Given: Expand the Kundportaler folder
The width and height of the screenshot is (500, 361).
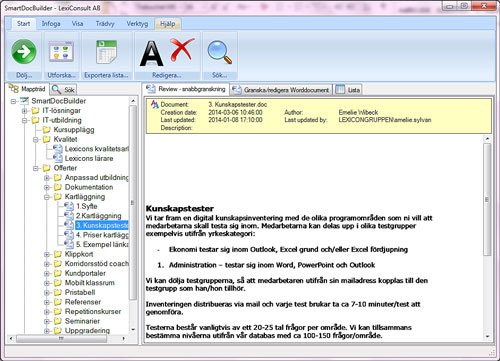Looking at the screenshot, I should (47, 274).
